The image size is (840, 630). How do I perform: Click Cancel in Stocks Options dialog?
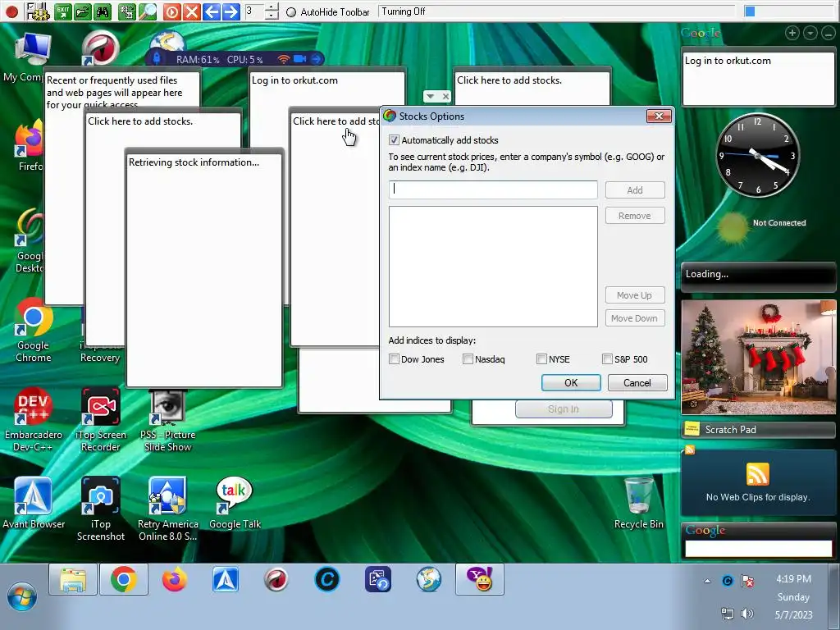click(x=637, y=383)
